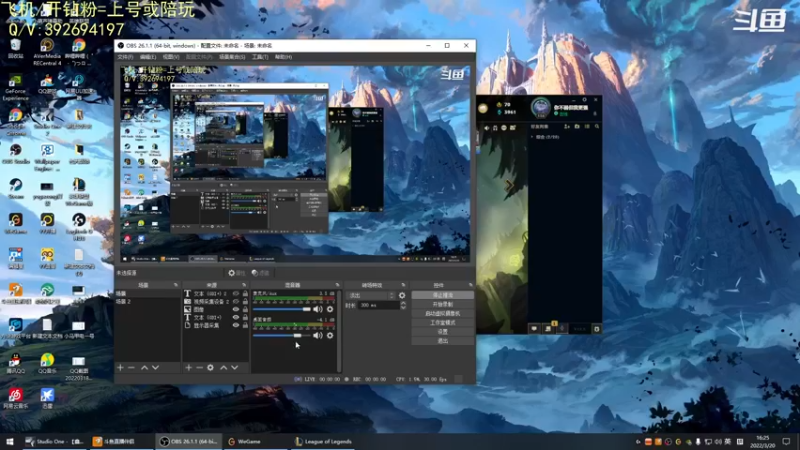Open the 文件(F) menu in OBS
Image resolution: width=800 pixels, height=450 pixels.
125,57
